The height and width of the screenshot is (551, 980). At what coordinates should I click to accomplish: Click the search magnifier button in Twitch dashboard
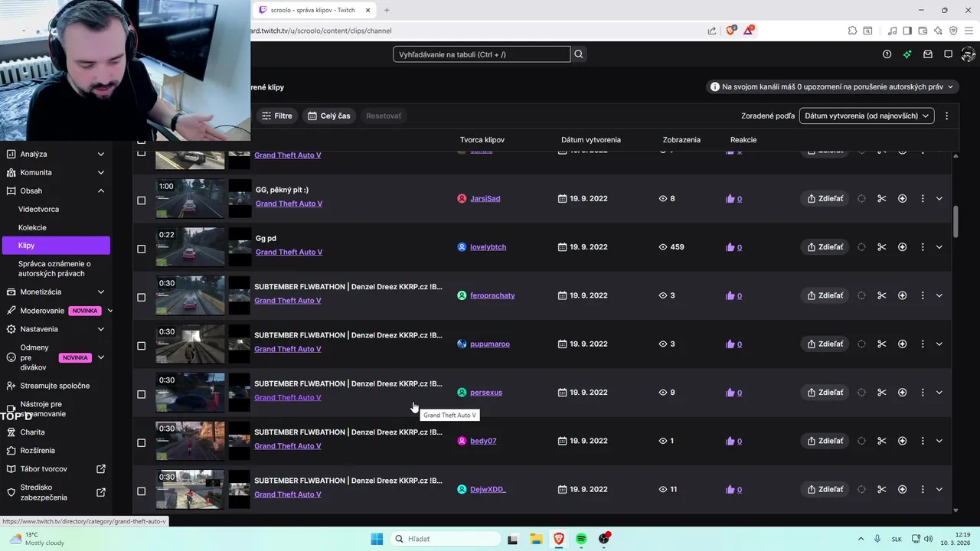coord(579,54)
